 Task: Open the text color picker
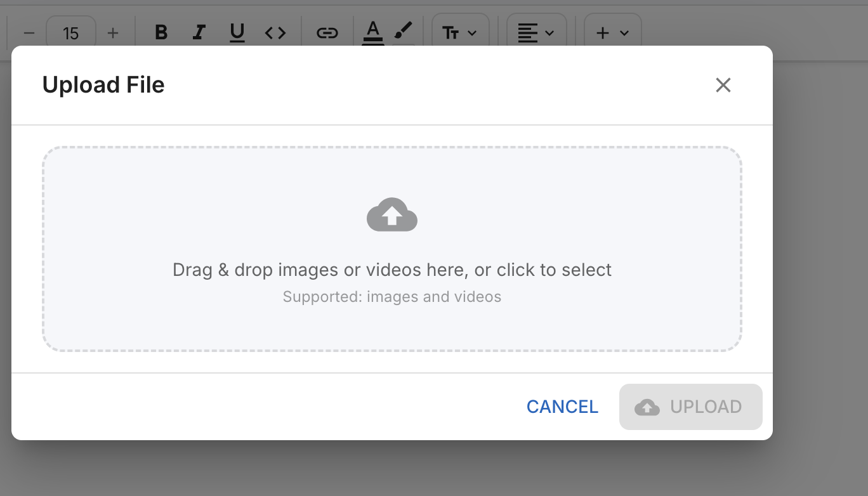coord(373,31)
